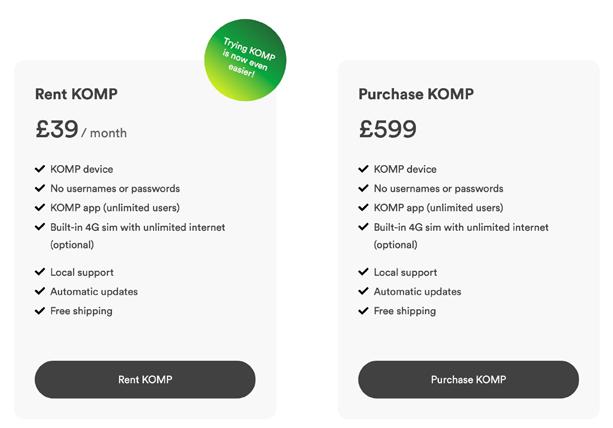The width and height of the screenshot is (613, 428).
Task: Click checkmark beside Free shipping in Purchase card
Action: 363,311
